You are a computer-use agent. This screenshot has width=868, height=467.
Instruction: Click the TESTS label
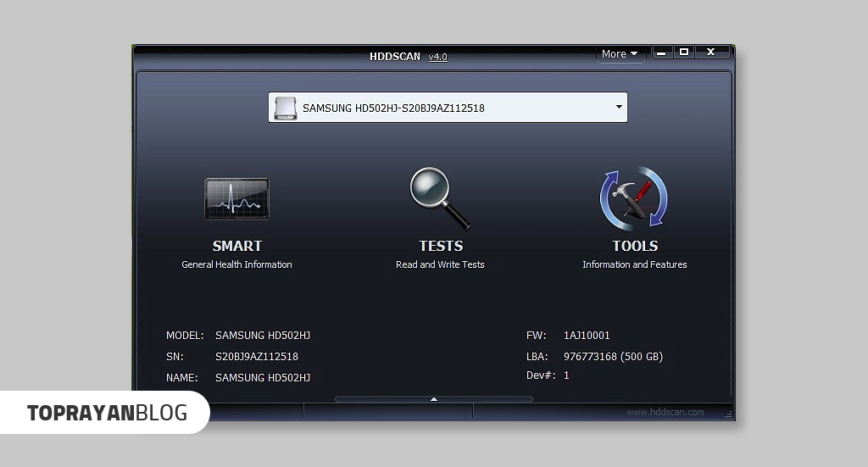coord(441,246)
